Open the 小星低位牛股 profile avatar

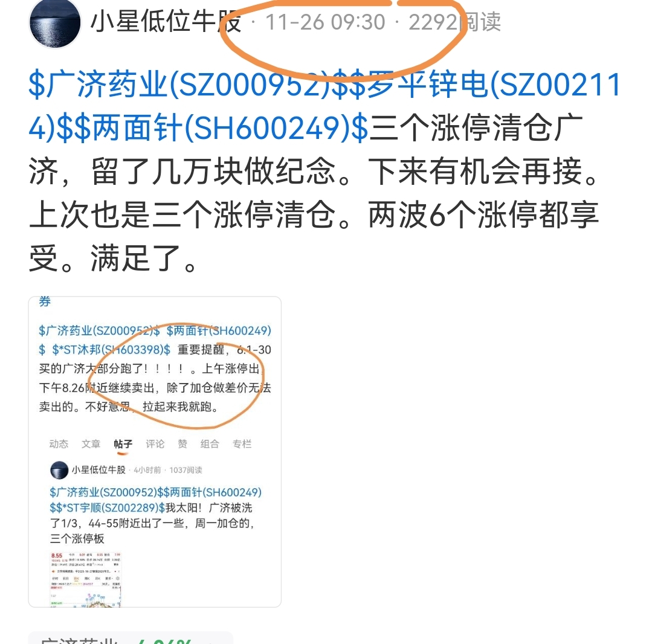(55, 23)
